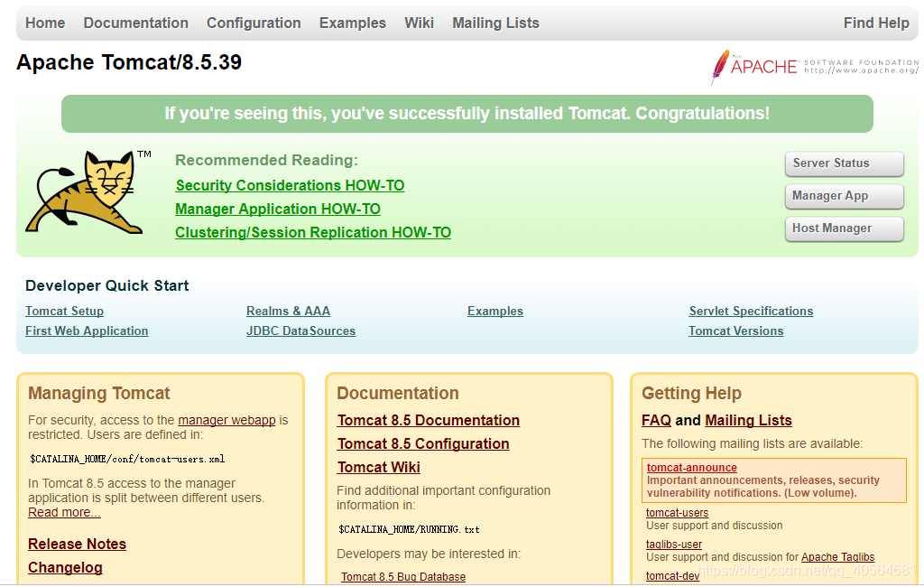Open the Tomcat Wiki link

(378, 467)
